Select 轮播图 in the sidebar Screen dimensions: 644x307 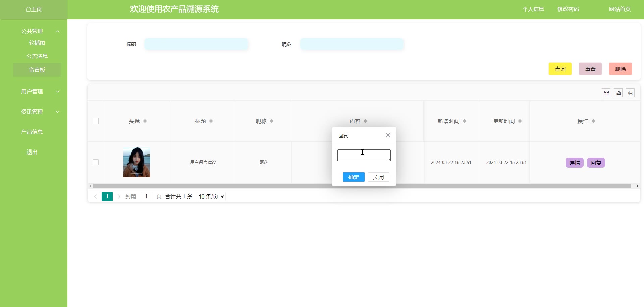pos(37,43)
